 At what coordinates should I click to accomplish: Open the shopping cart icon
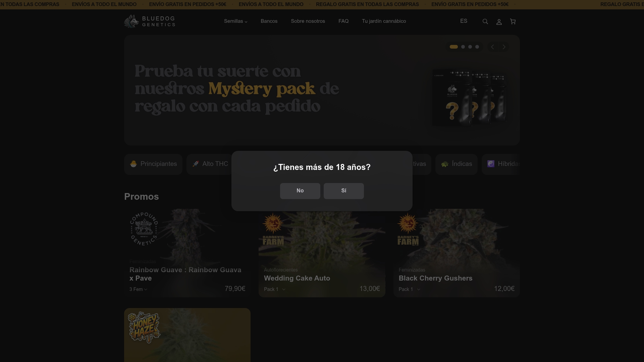tap(513, 21)
